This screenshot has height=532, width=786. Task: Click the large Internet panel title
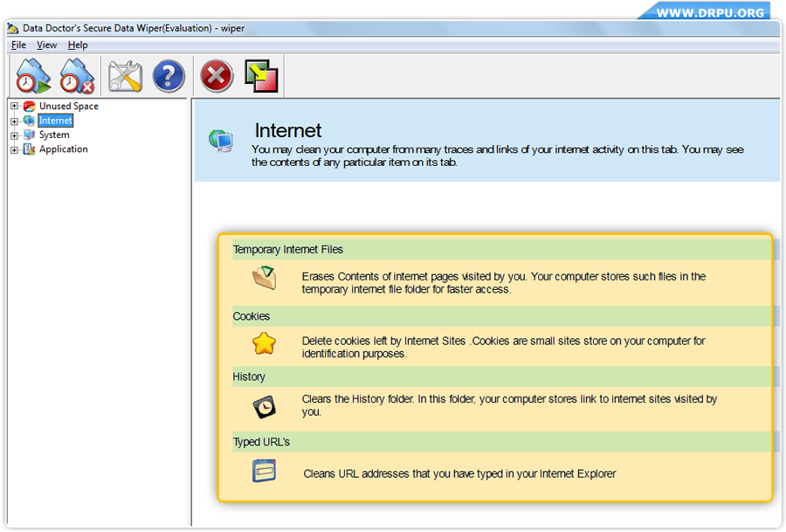[x=287, y=130]
